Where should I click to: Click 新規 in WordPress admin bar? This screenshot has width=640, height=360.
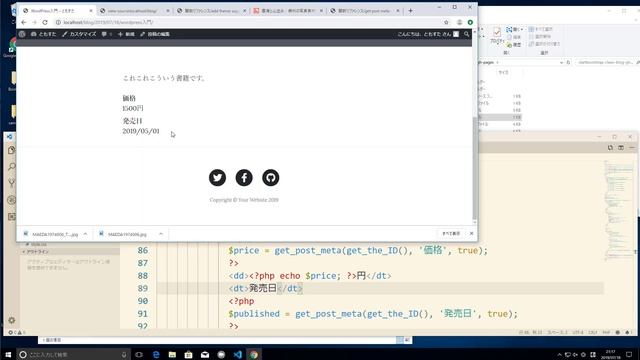click(x=126, y=34)
